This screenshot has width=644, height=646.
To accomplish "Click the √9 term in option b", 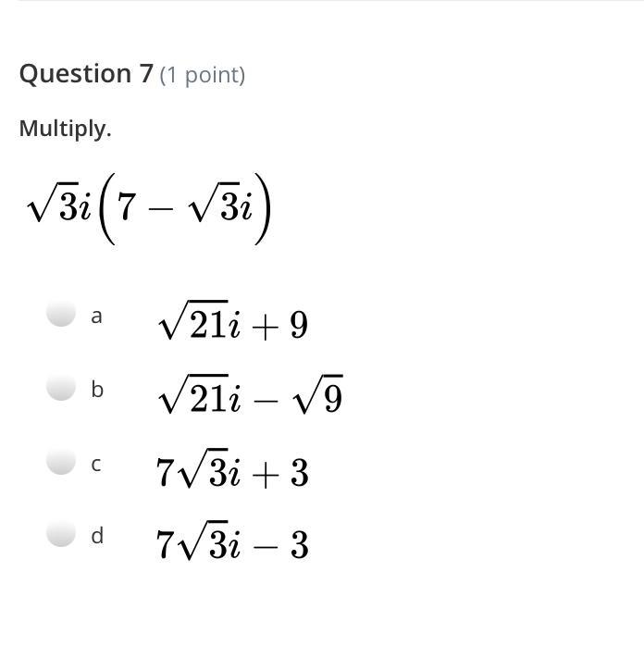I will tap(317, 394).
